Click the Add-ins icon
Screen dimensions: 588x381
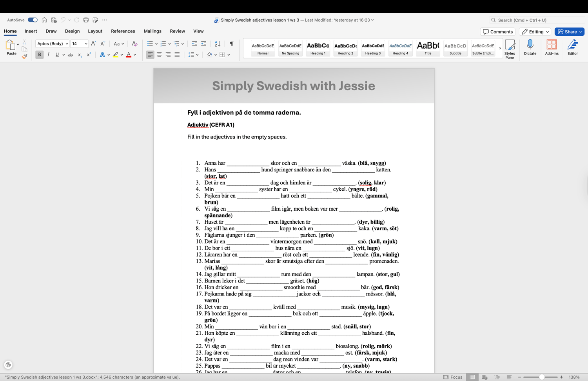(x=552, y=47)
